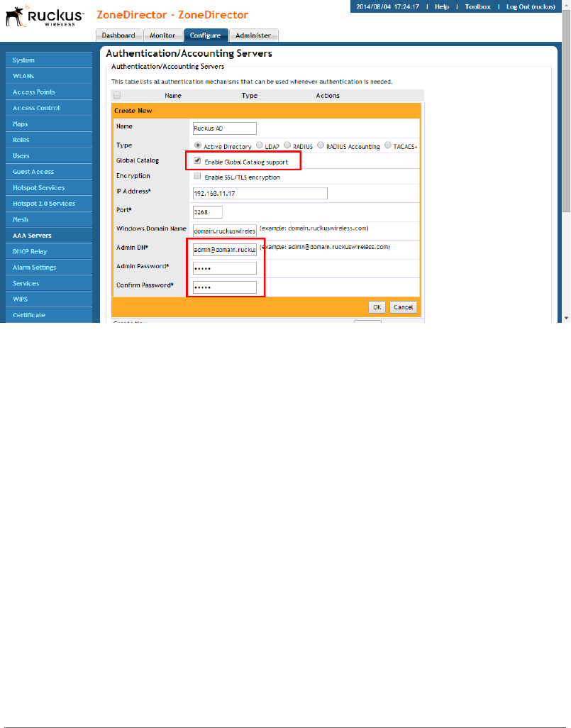
Task: Open Certificate in sidebar
Action: tap(49, 315)
